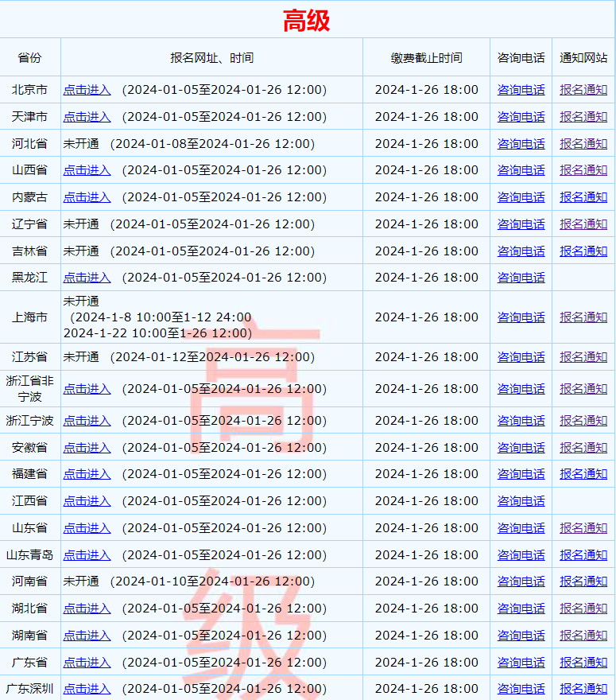Image resolution: width=616 pixels, height=700 pixels.
Task: View 咨询电话 for 辽宁省
Action: (521, 224)
